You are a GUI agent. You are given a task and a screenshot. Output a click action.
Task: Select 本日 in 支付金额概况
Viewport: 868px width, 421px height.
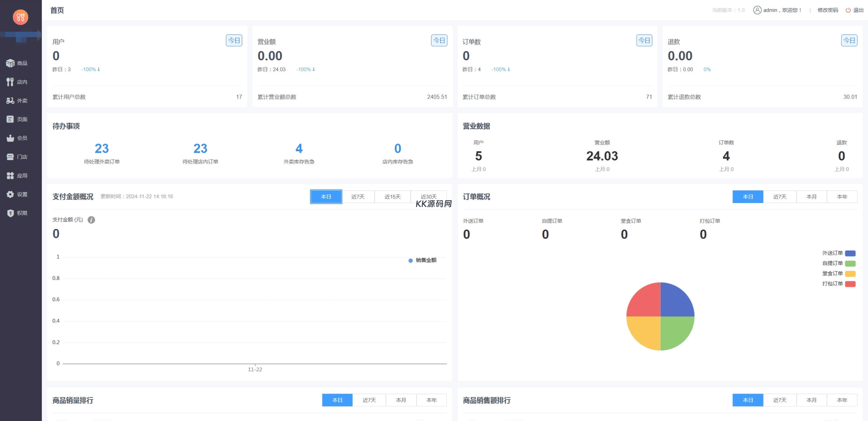click(x=326, y=197)
